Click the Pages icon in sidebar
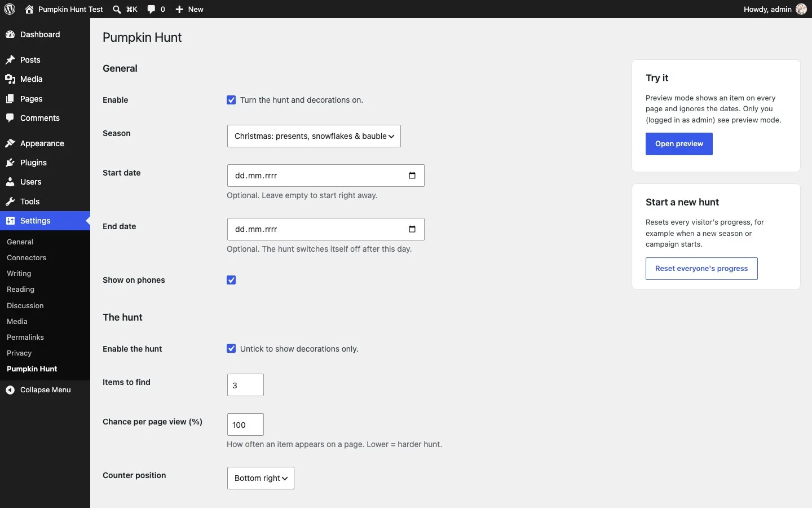 [10, 99]
